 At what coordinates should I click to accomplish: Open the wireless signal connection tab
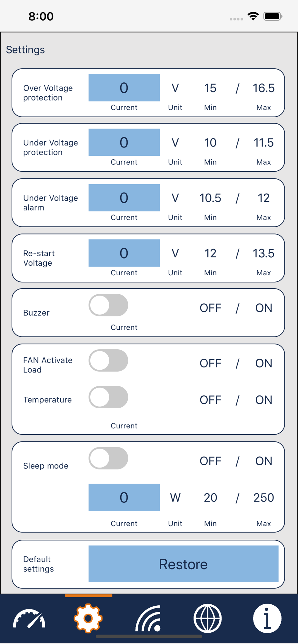click(x=148, y=618)
